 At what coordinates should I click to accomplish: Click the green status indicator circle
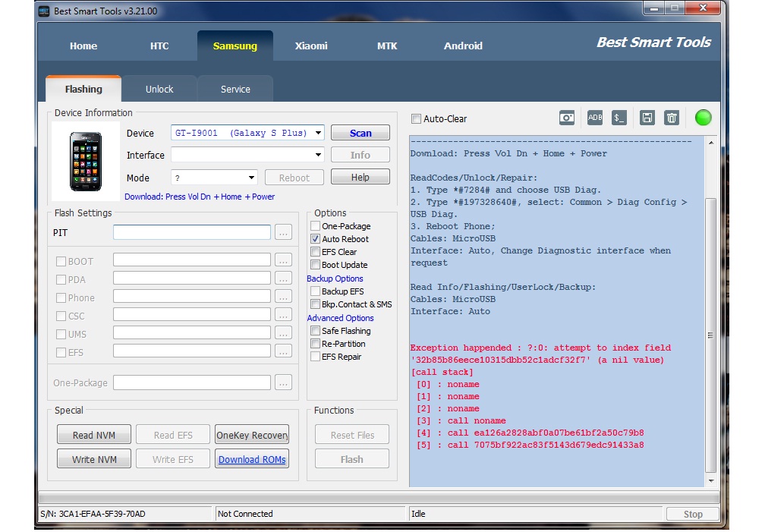(x=703, y=118)
